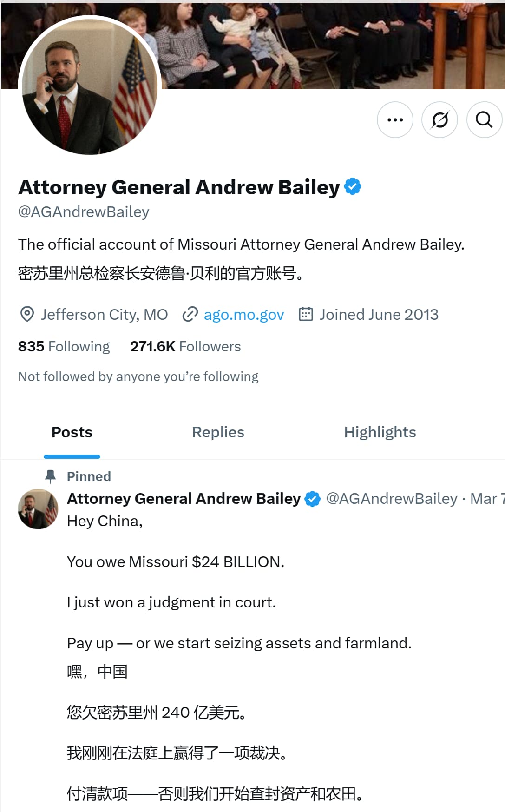View the 835 Following list
This screenshot has width=505, height=812.
pyautogui.click(x=64, y=347)
